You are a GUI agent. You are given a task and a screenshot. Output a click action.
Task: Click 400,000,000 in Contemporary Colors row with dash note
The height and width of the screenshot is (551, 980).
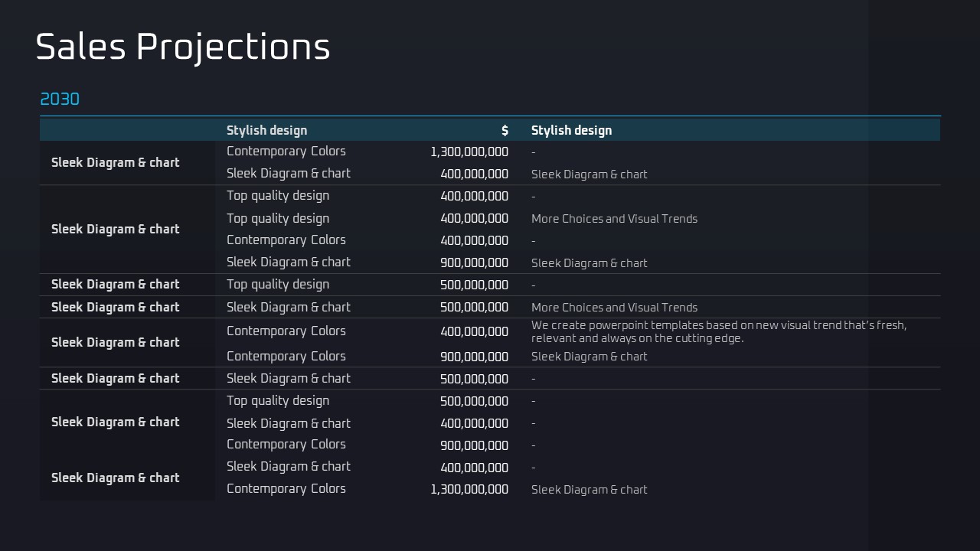pyautogui.click(x=475, y=240)
